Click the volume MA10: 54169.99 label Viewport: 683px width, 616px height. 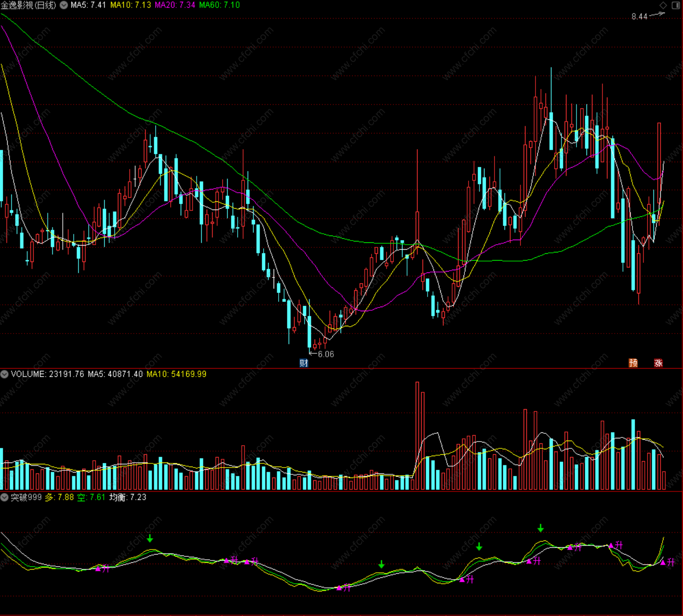pyautogui.click(x=176, y=374)
